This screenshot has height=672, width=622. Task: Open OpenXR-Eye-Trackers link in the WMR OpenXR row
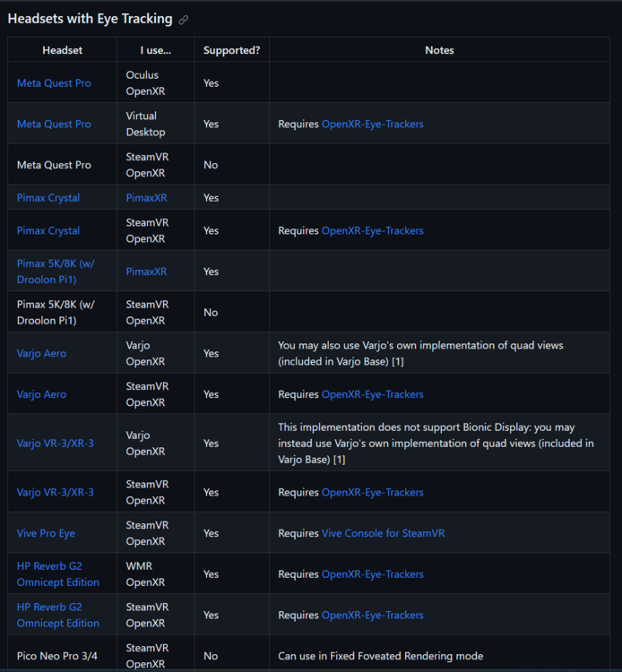click(372, 574)
